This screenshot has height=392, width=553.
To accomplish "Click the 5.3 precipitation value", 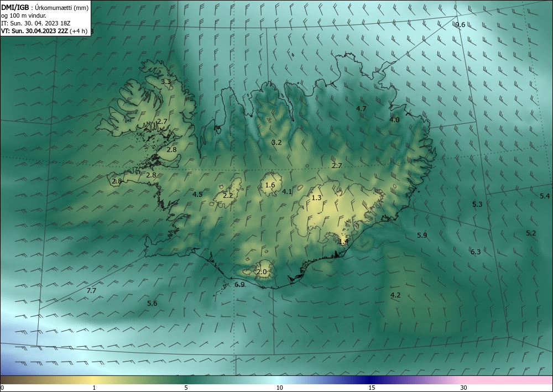I will (477, 204).
